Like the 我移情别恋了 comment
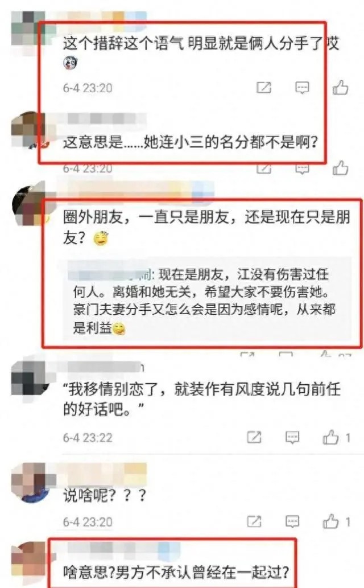Image resolution: width=364 pixels, height=588 pixels. point(330,437)
